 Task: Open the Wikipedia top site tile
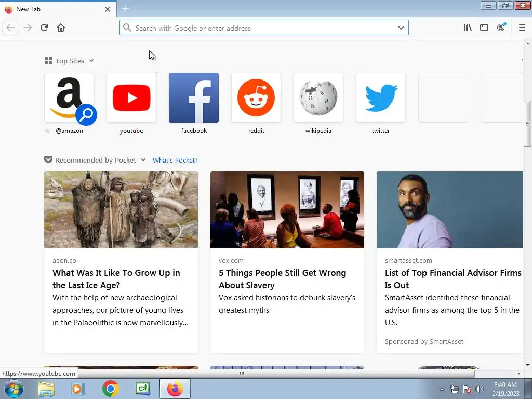318,98
